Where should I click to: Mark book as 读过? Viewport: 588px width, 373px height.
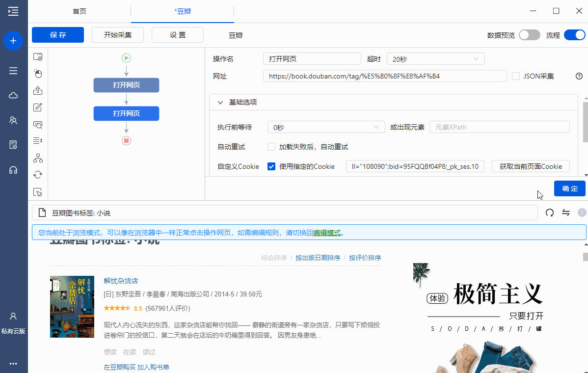149,352
